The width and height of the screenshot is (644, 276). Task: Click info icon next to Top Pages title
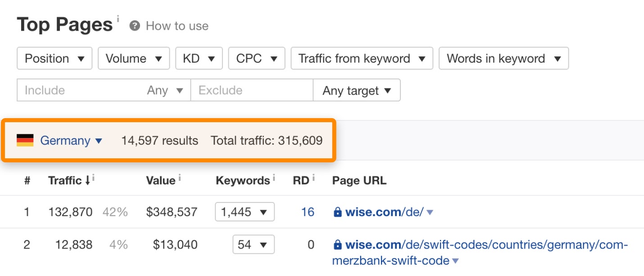[118, 19]
